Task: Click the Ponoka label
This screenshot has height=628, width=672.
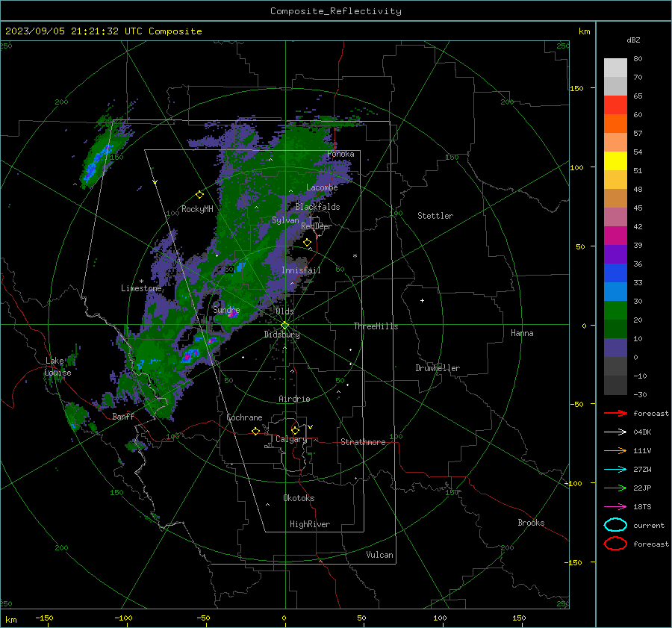Action: 340,154
